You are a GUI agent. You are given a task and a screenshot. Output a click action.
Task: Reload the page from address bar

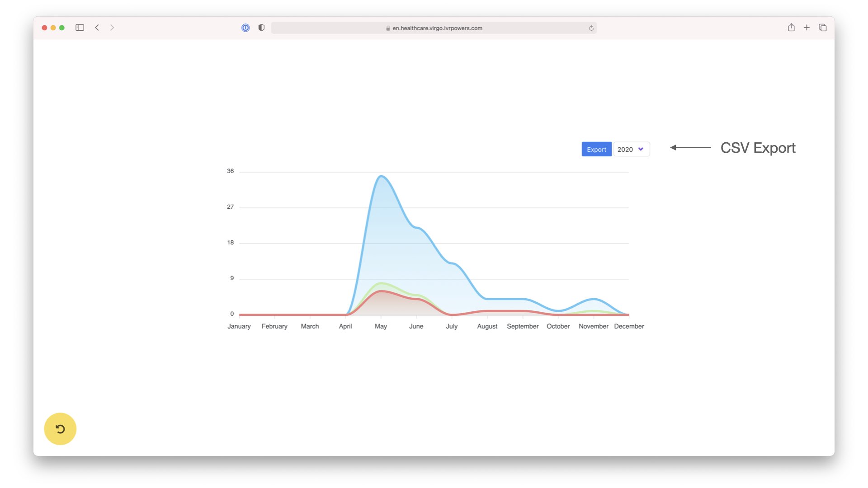pyautogui.click(x=591, y=28)
